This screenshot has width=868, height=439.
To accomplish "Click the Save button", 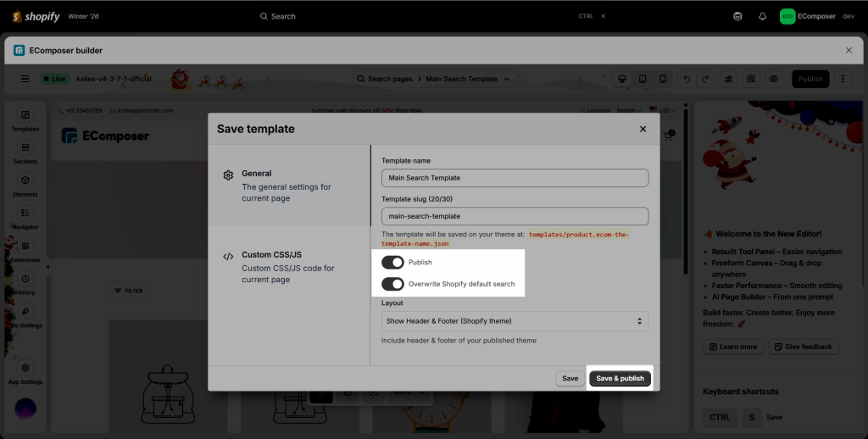I will pyautogui.click(x=570, y=379).
